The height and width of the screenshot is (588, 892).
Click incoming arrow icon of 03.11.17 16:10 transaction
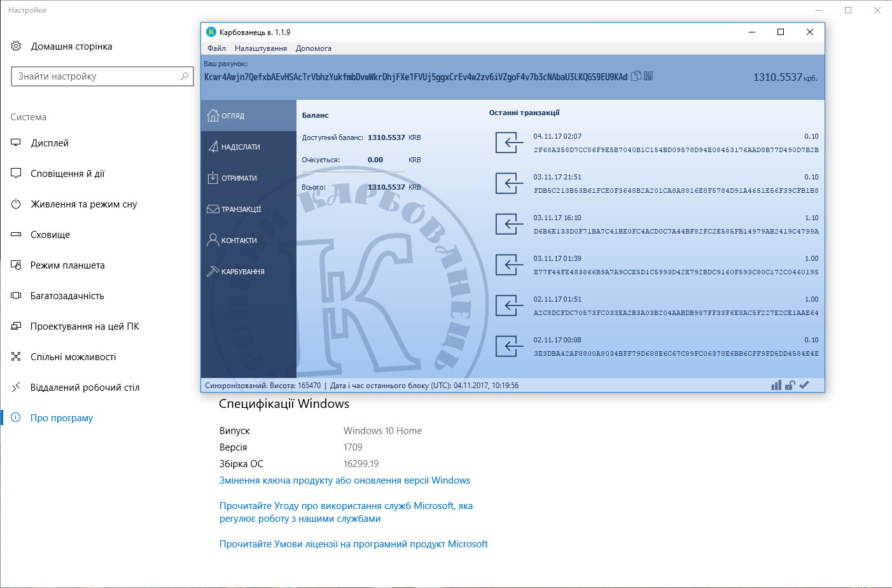pyautogui.click(x=510, y=224)
